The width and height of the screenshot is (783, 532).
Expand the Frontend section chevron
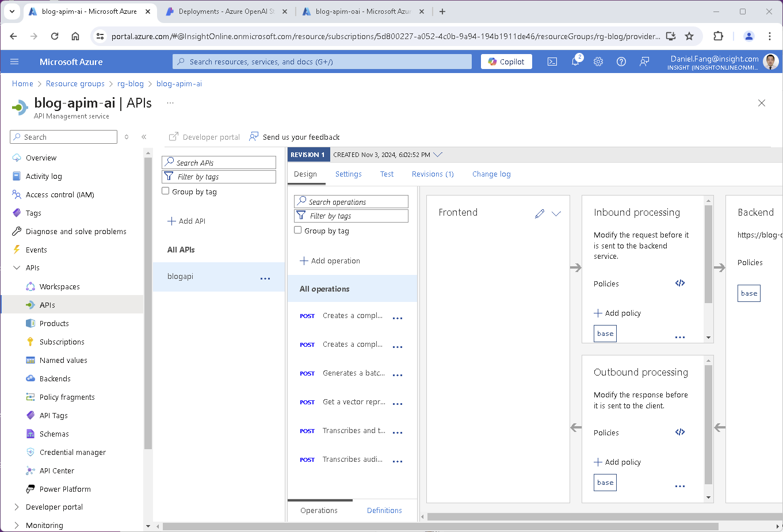click(556, 213)
